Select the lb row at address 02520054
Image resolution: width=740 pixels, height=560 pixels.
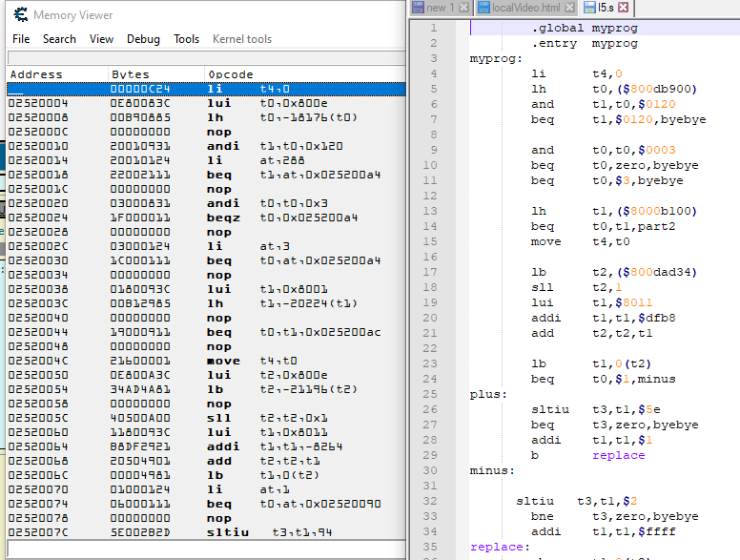(x=206, y=389)
